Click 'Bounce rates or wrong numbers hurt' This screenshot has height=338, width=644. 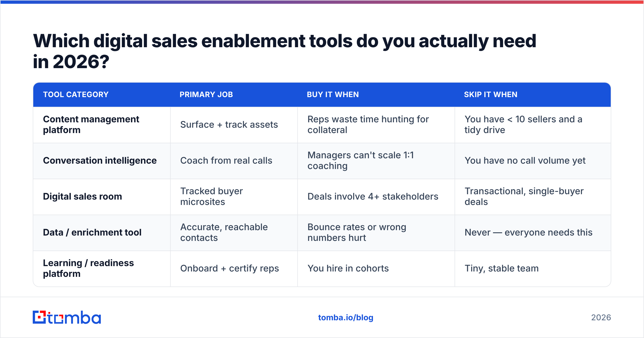pos(357,232)
